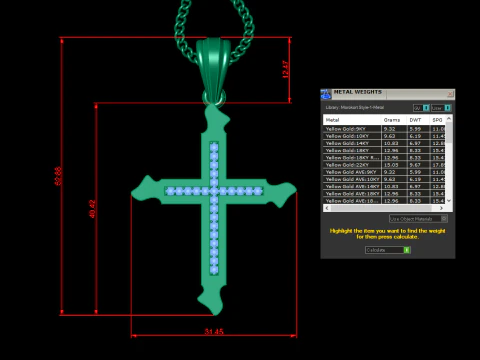This screenshot has width=480, height=360.
Task: Click the 12.47 bail dimension label
Action: coord(286,70)
